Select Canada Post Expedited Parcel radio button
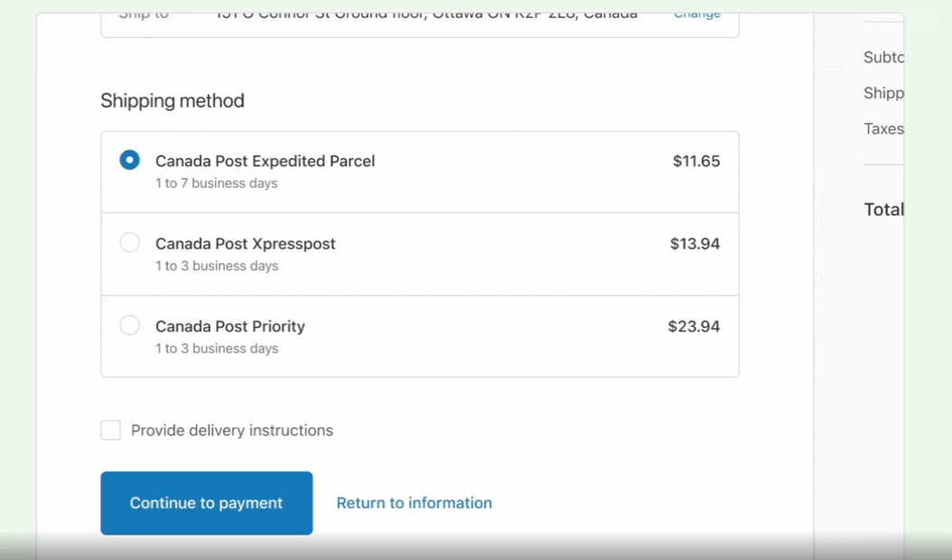This screenshot has width=952, height=560. point(129,160)
